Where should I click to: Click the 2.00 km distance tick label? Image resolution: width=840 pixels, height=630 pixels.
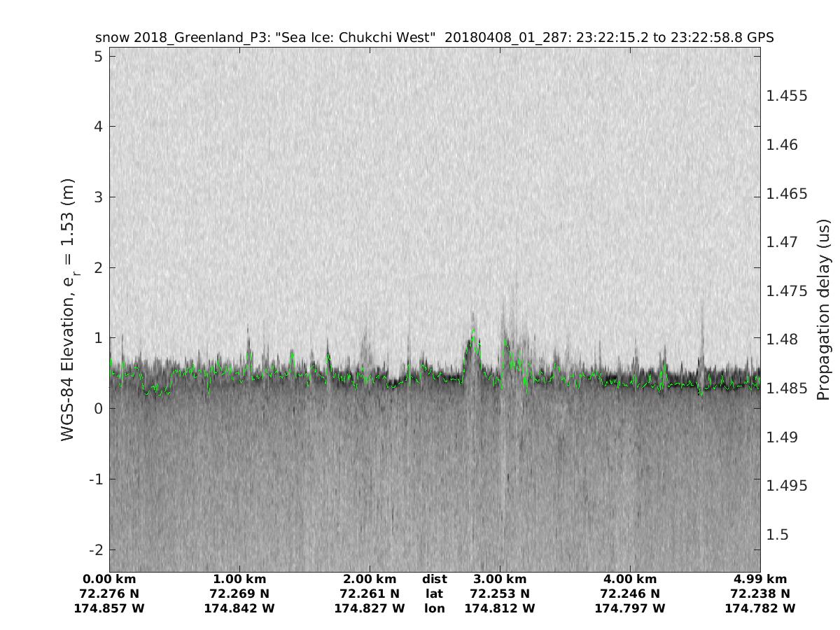pyautogui.click(x=370, y=579)
